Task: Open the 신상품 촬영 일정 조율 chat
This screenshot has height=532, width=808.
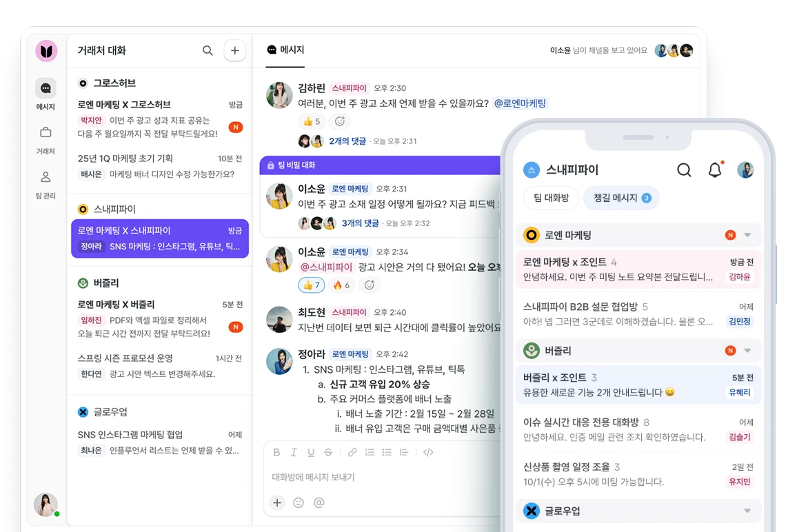Action: pos(638,474)
